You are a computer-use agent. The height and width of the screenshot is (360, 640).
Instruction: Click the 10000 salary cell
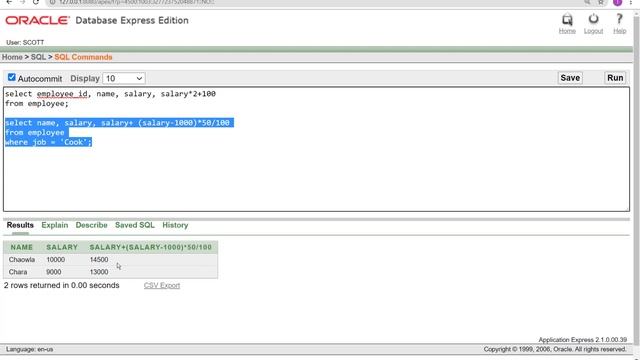click(x=56, y=260)
